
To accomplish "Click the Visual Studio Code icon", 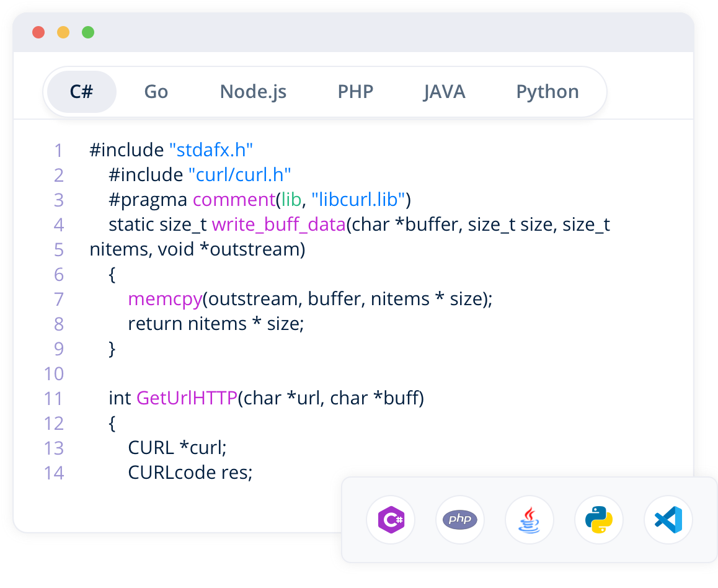I will click(x=668, y=520).
